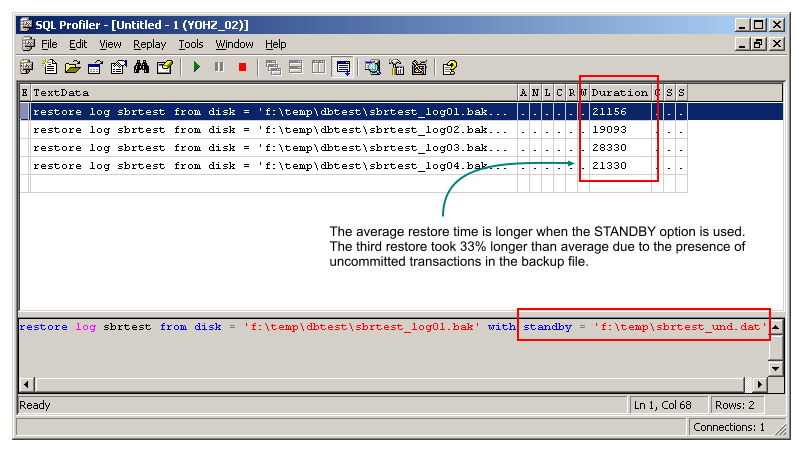The height and width of the screenshot is (449, 796).
Task: Click the duration value 19093
Action: pyautogui.click(x=609, y=130)
